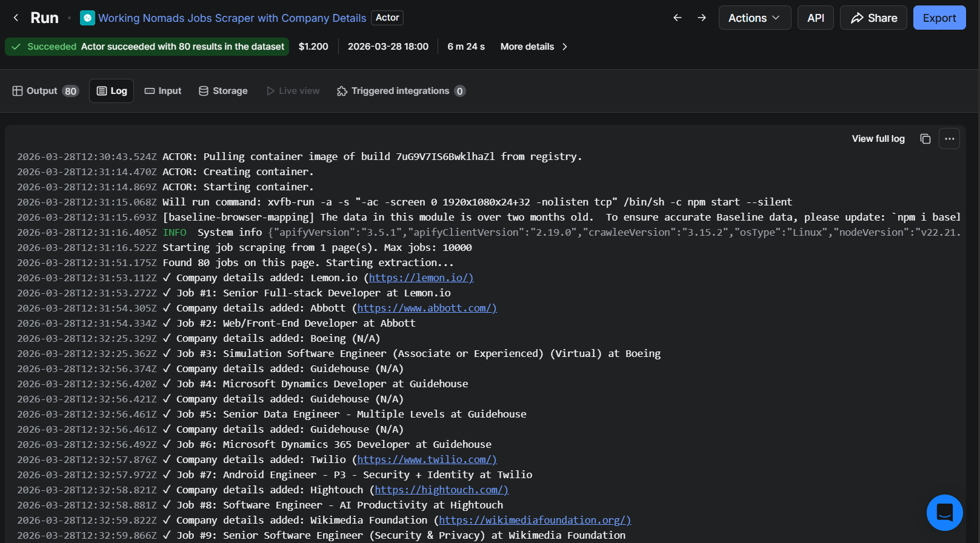Screen dimensions: 980x543
Task: Click the Output count badge 80
Action: (71, 91)
